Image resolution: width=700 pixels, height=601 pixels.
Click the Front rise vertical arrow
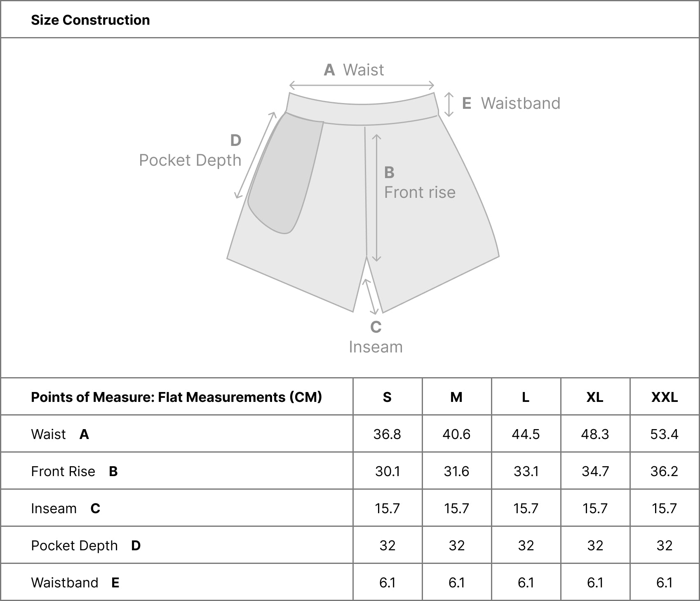[x=376, y=198]
